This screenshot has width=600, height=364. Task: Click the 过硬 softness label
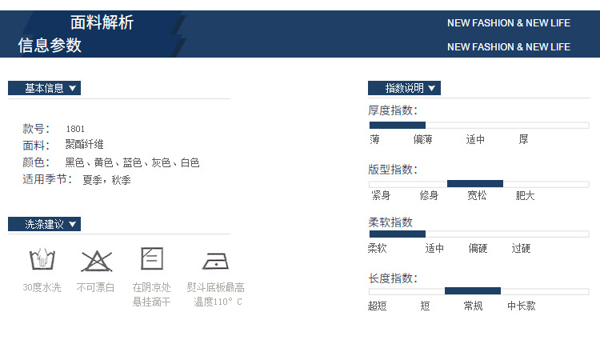(521, 249)
